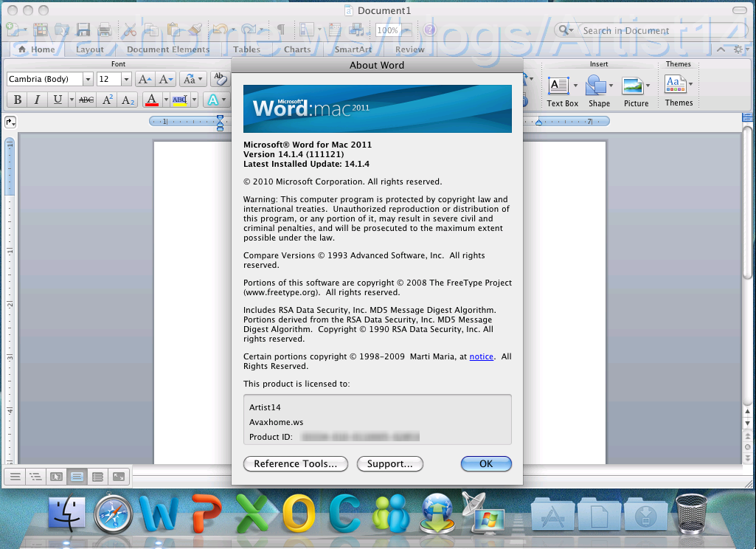
Task: Print the document using the printer icon
Action: pyautogui.click(x=104, y=30)
